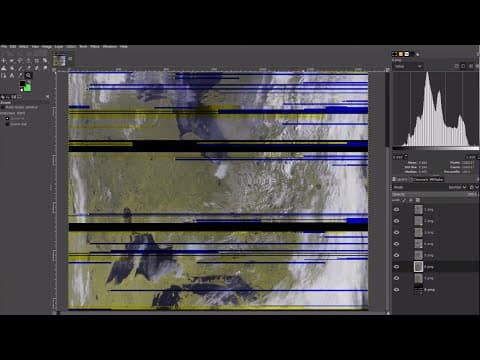The height and width of the screenshot is (360, 480).
Task: Hide the 5.png layer
Action: coord(396,255)
